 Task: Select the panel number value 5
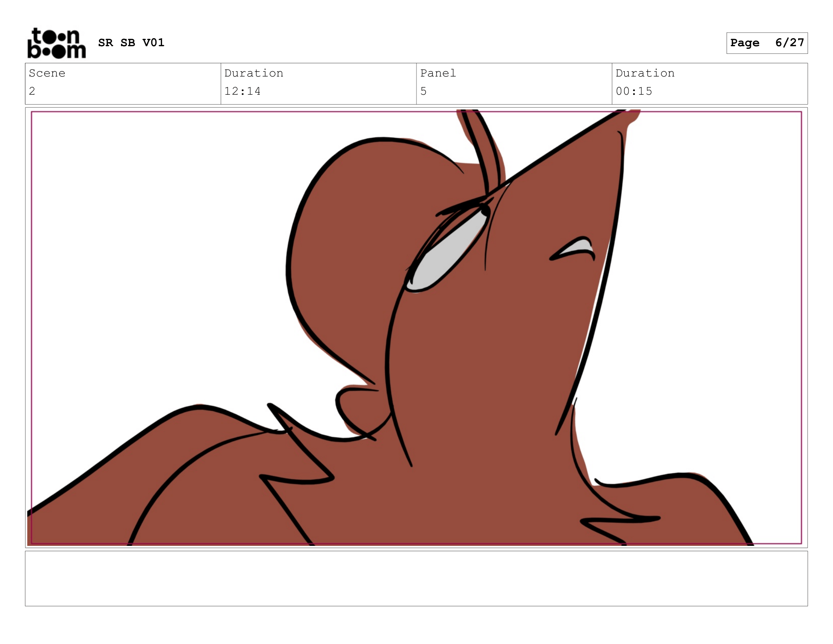coord(423,91)
